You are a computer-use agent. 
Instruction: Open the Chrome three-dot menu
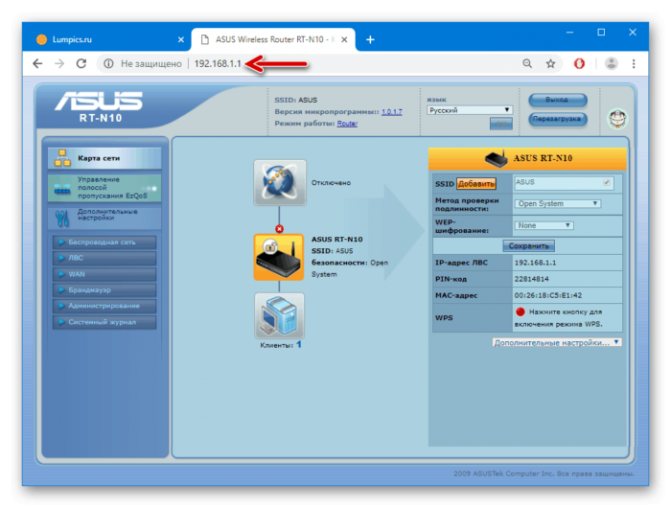point(634,64)
